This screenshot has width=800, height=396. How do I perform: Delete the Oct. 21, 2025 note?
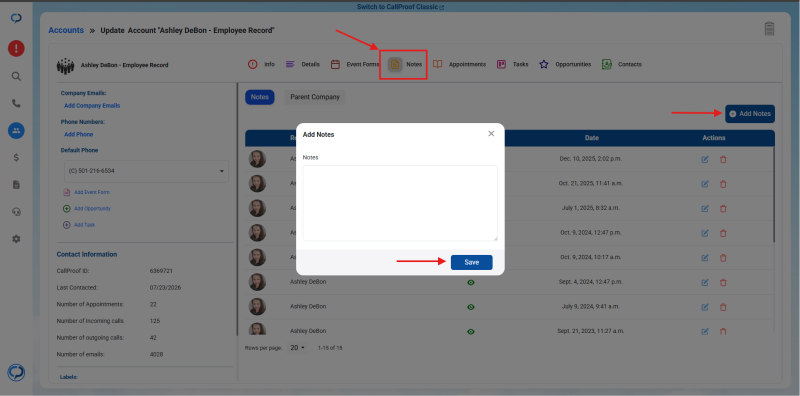pyautogui.click(x=723, y=184)
